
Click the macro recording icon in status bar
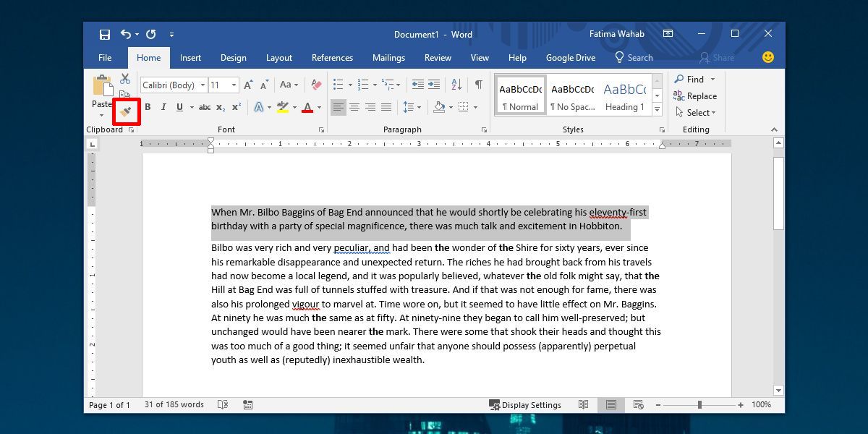(x=248, y=405)
